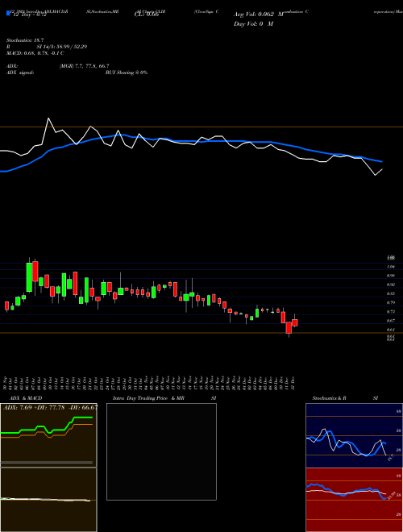Click the 'ADX: 7.69 +DY: 77.78 -DY: 66.67' readout
403x532 pixels.
click(51, 407)
